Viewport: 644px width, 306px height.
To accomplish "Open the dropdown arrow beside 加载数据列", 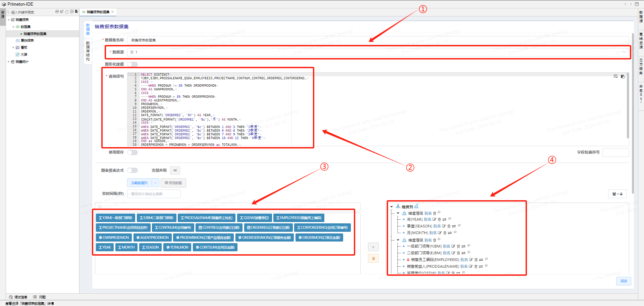I will point(155,183).
